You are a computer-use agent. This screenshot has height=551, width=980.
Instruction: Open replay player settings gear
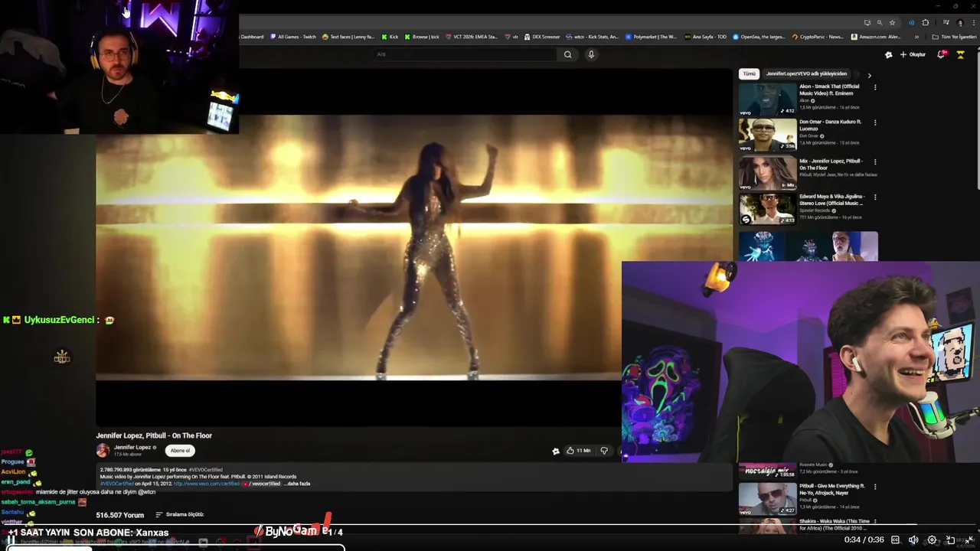[932, 540]
